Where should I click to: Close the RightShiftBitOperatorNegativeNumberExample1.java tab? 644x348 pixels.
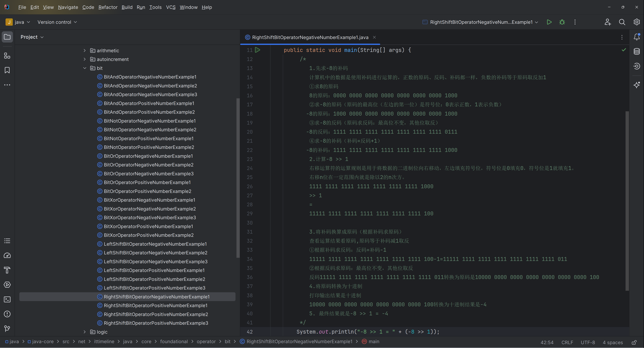(x=374, y=37)
